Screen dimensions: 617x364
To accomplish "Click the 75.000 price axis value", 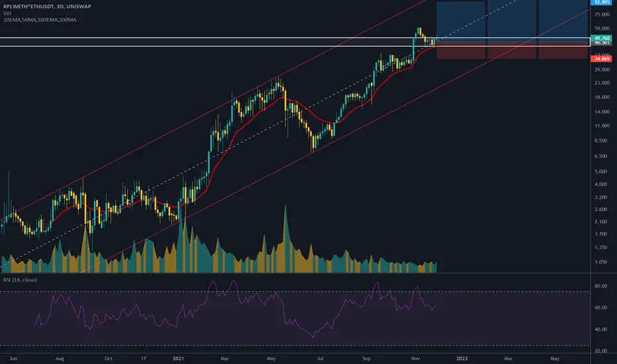I will pos(602,15).
